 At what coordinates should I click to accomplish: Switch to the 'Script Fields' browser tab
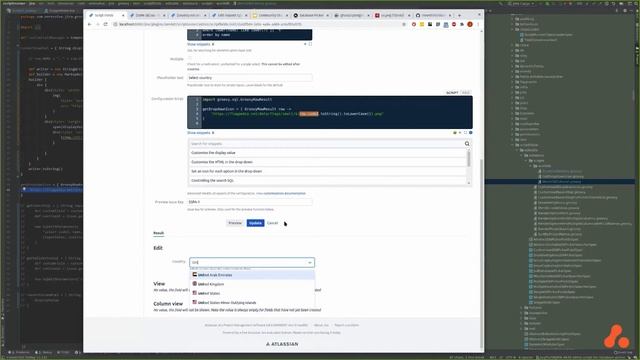[x=106, y=16]
